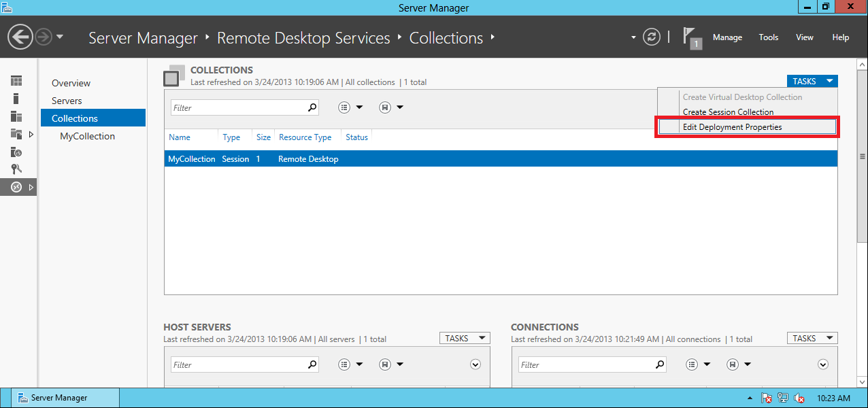Expand File and Storage Services arrow
This screenshot has height=408, width=868.
coord(31,134)
